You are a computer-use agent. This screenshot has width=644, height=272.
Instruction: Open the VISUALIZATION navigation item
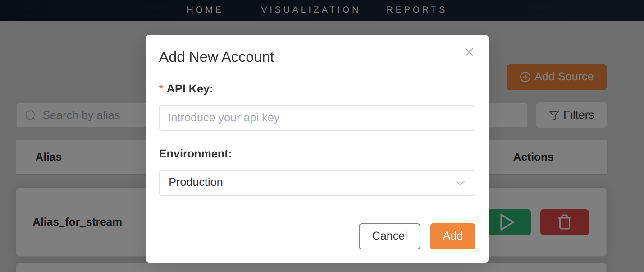pos(311,10)
